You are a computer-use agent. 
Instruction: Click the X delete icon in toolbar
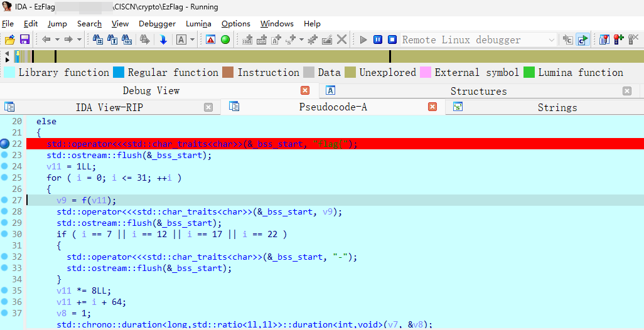point(341,40)
